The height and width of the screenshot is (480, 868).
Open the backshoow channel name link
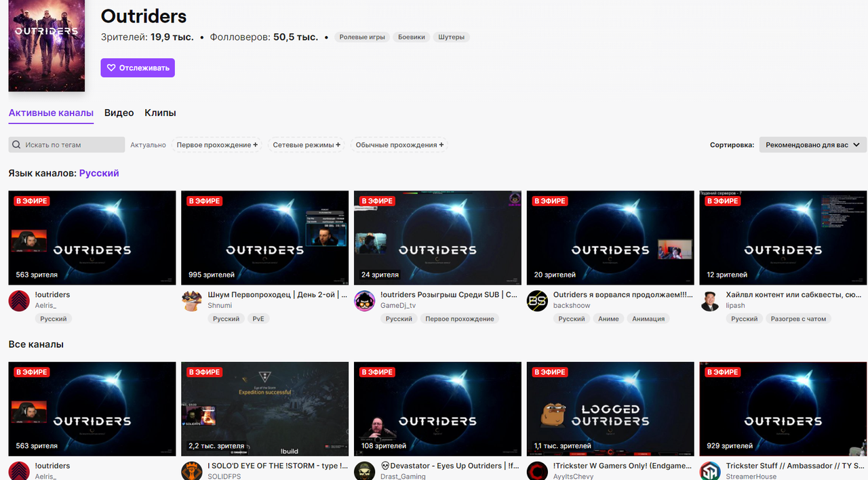coord(572,306)
